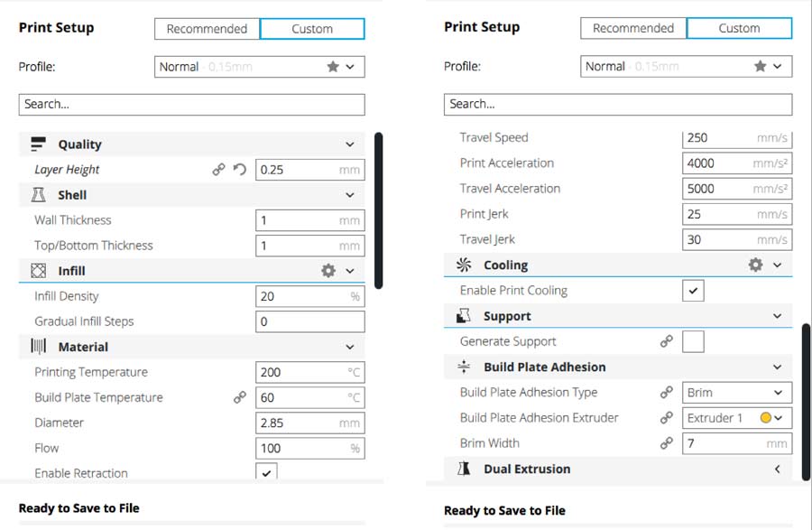Collapse the Quality section
812x530 pixels.
coord(350,144)
